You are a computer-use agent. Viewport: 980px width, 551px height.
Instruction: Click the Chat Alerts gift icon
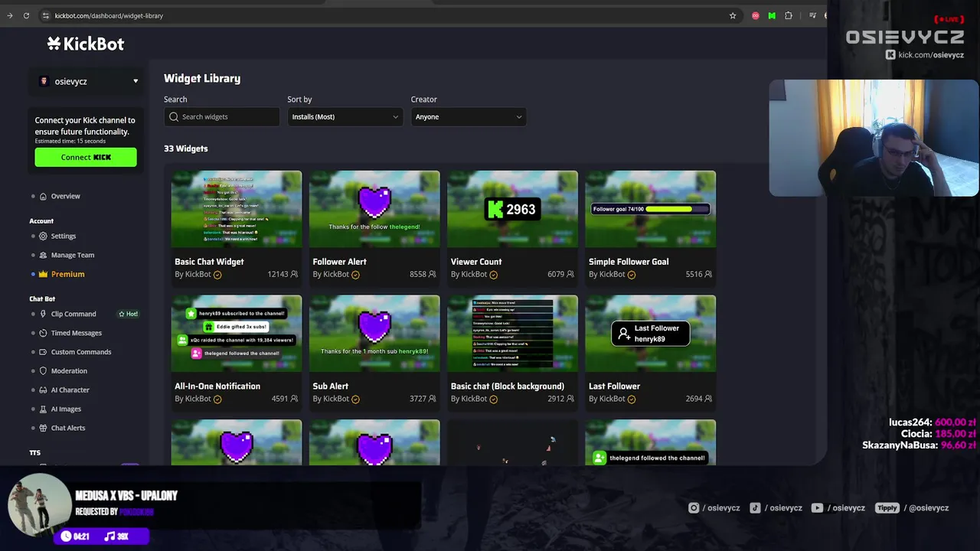(44, 429)
